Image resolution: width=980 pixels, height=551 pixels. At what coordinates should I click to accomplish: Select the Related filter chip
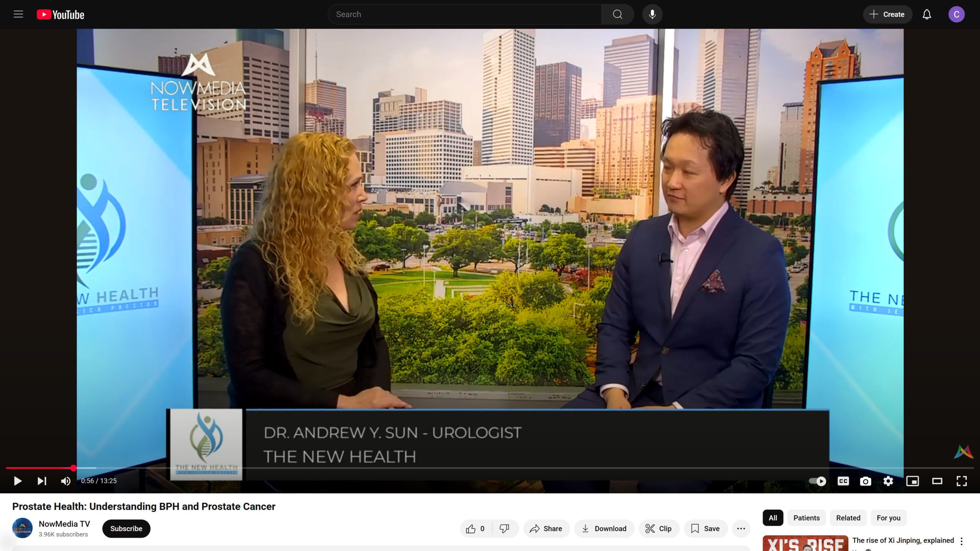point(848,518)
